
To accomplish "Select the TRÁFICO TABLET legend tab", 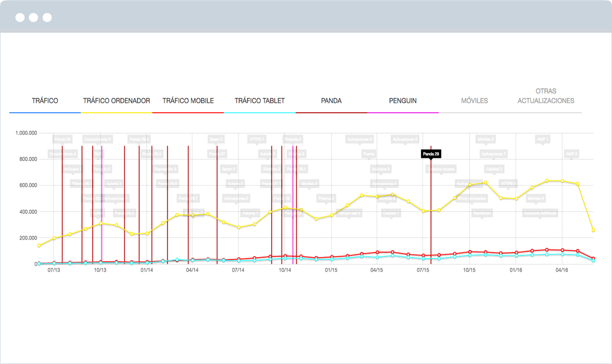I will [x=260, y=101].
